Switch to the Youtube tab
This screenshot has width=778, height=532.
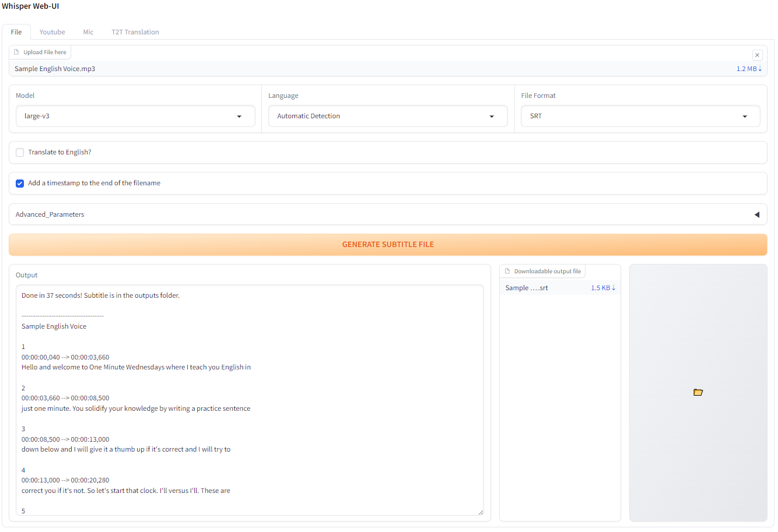coord(52,32)
